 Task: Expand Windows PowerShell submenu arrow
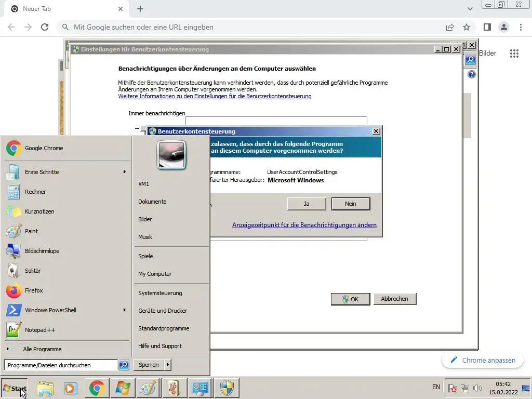(125, 310)
